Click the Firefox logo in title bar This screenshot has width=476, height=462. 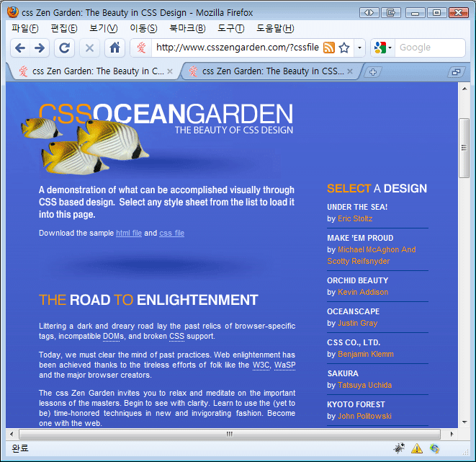[x=13, y=12]
